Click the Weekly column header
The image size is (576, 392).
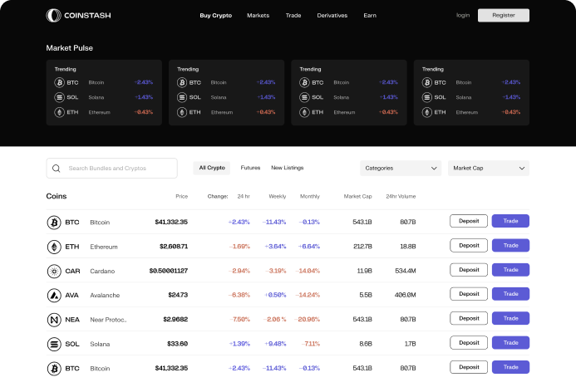(x=278, y=196)
